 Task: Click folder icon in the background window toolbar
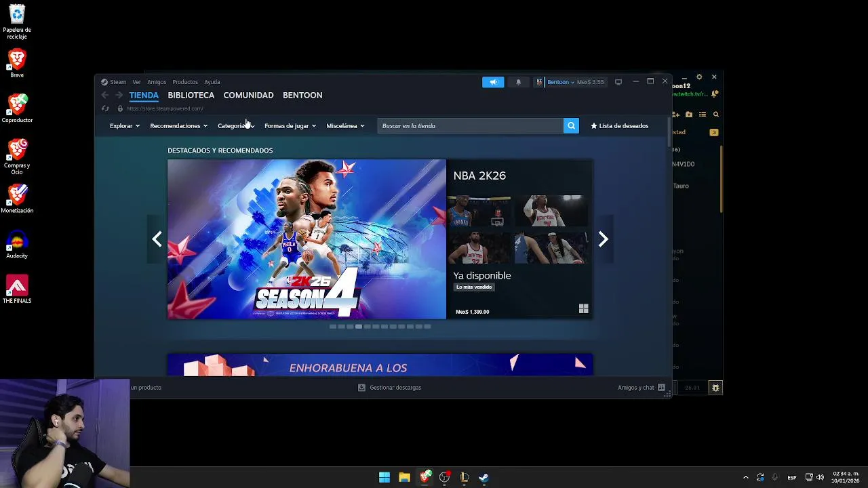coord(689,115)
